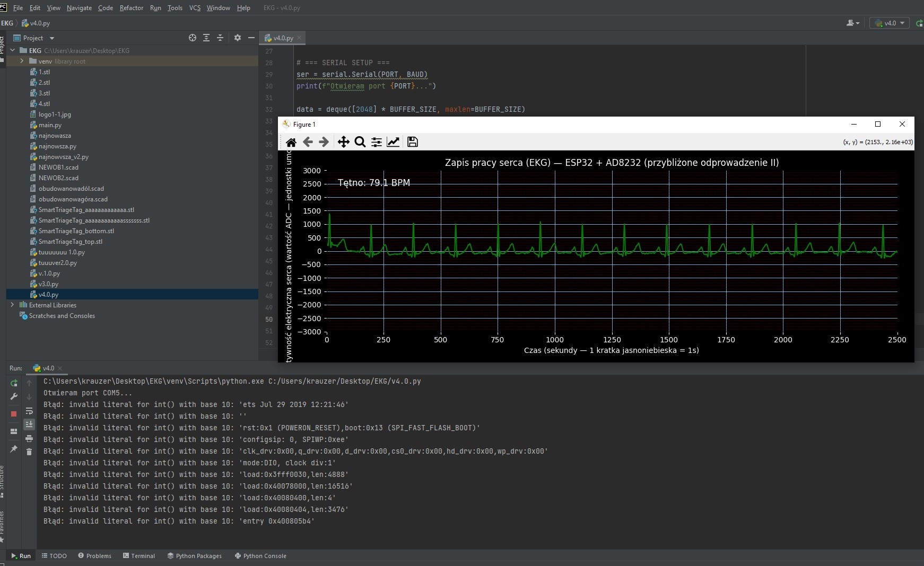Viewport: 924px width, 566px height.
Task: Click Select Opened File target icon
Action: [x=193, y=38]
